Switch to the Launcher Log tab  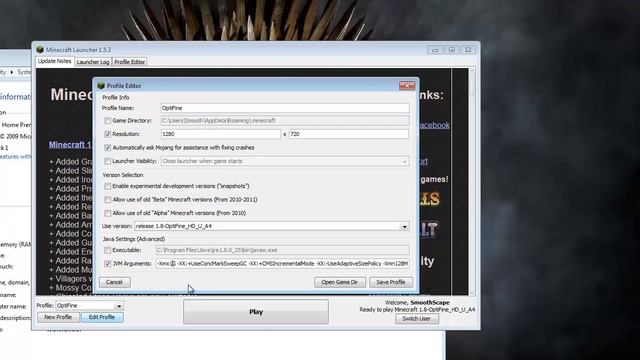coord(93,62)
